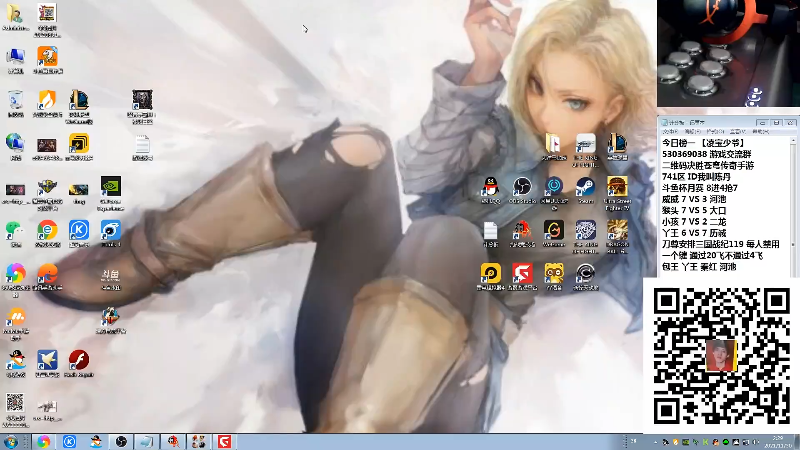The image size is (800, 450).
Task: Click the large QR code image overlay
Action: (x=721, y=356)
